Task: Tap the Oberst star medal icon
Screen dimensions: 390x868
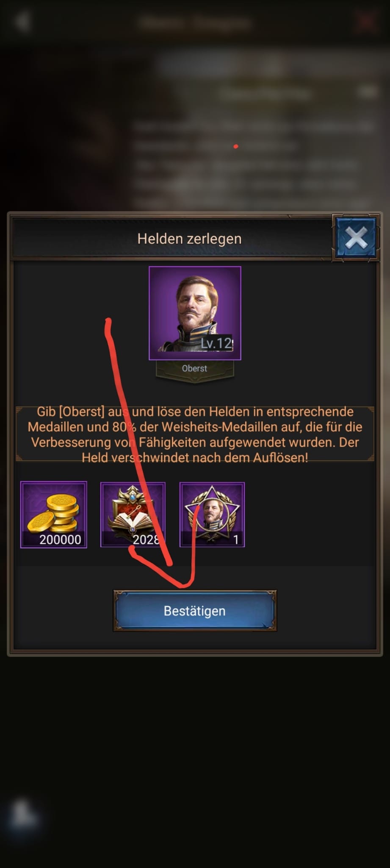Action: coord(212,515)
